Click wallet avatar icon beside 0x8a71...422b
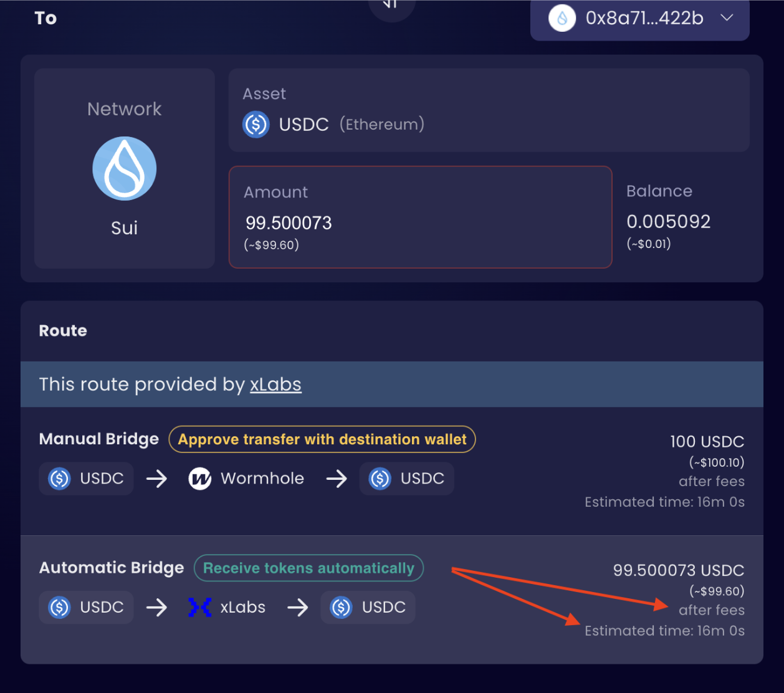 (562, 19)
